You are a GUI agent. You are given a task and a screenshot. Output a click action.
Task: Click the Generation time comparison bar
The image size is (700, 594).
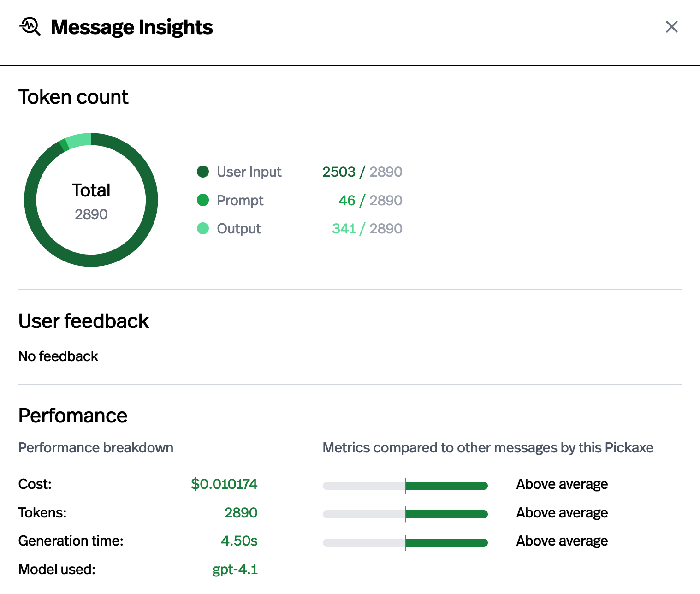tap(405, 543)
